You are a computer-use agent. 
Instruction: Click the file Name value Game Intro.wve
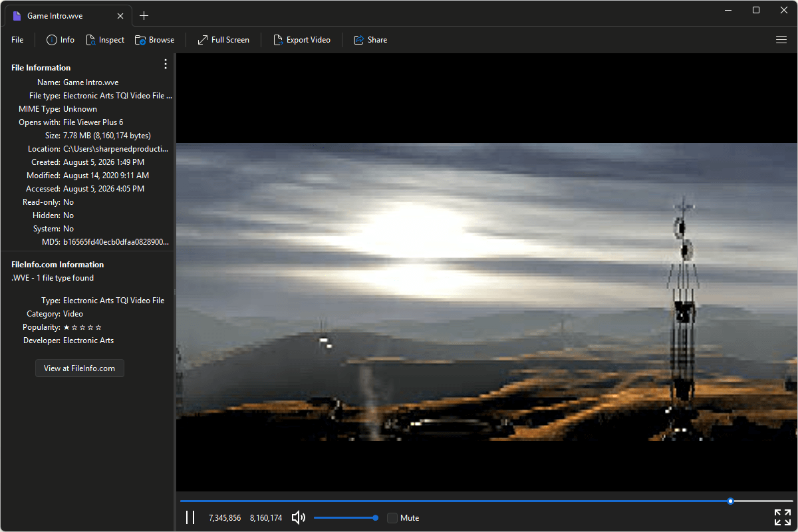click(91, 82)
